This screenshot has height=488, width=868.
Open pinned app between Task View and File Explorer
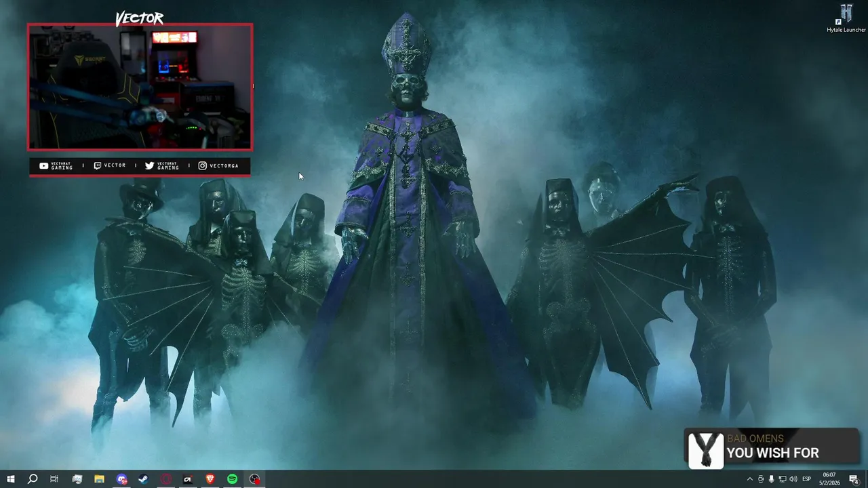tap(77, 479)
